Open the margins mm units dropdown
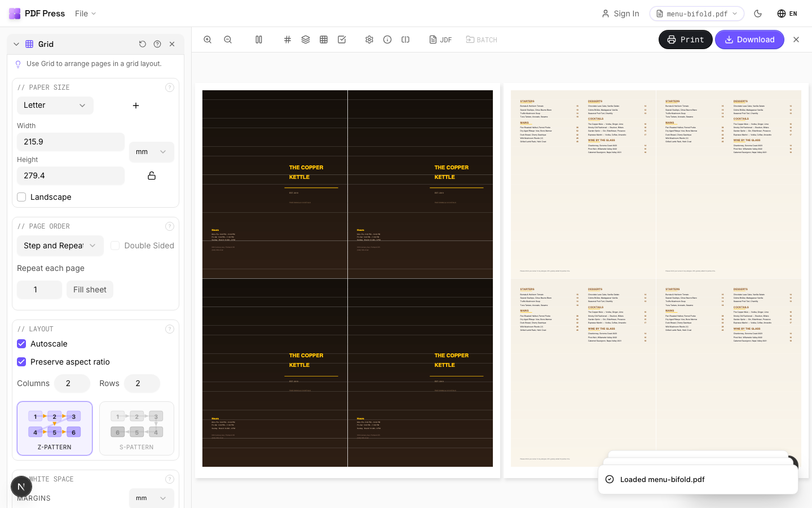 pos(152,498)
